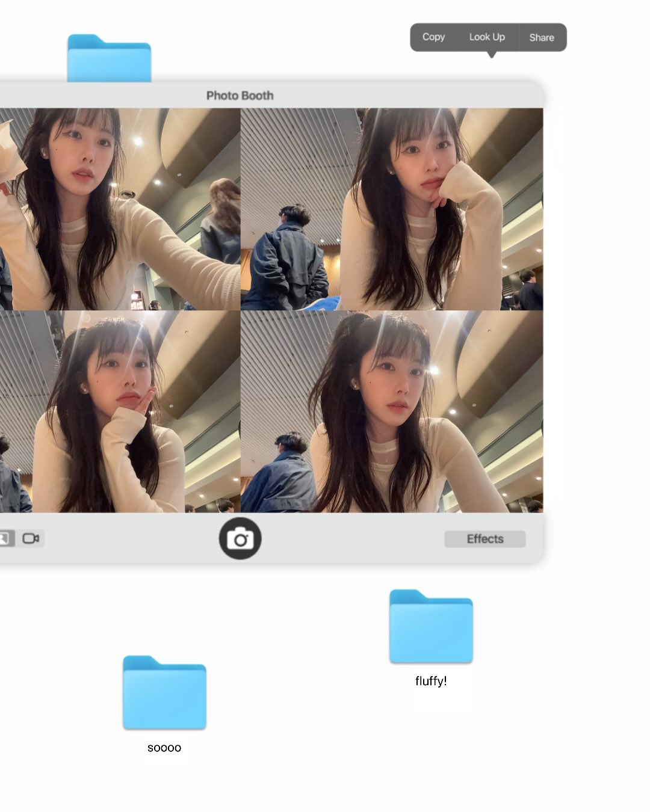This screenshot has height=812, width=650.
Task: Choose Copy in the popup menu
Action: tap(433, 37)
